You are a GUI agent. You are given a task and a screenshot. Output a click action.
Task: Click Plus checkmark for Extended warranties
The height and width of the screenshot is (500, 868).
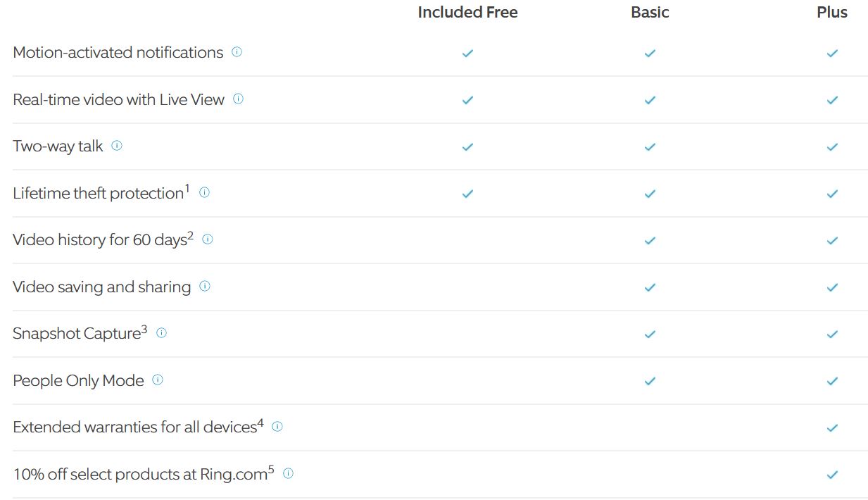[832, 427]
